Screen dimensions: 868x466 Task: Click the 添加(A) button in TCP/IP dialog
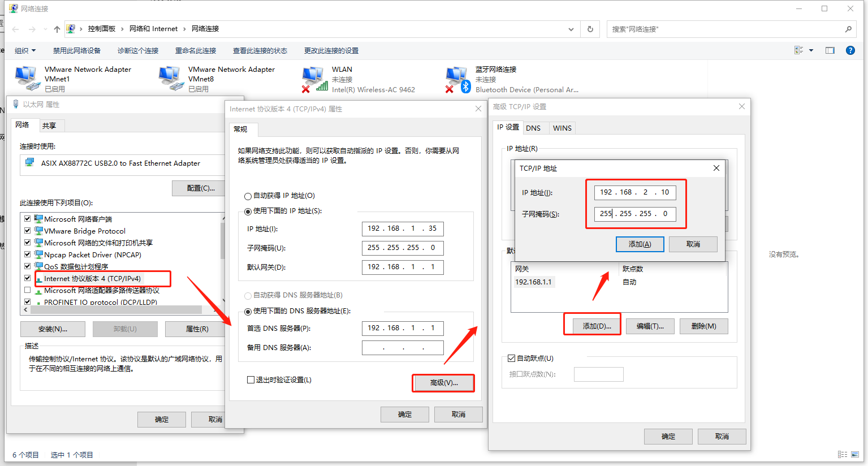tap(640, 244)
